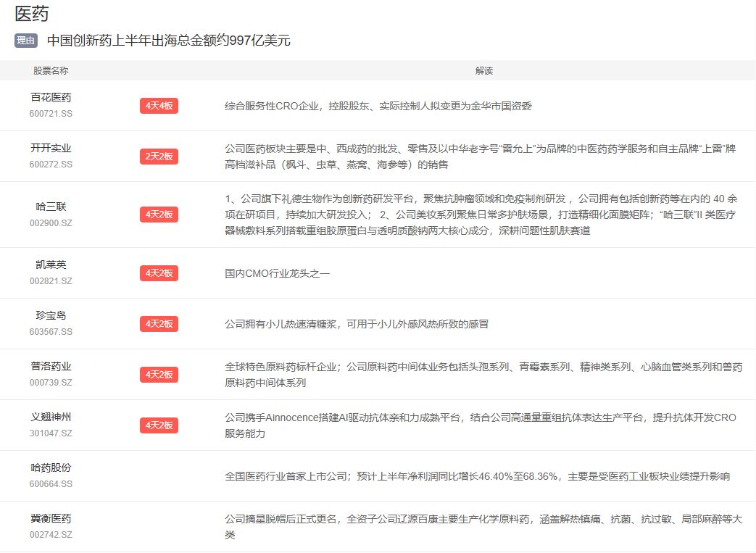This screenshot has height=553, width=756.
Task: Click the 解读 column header
Action: coord(484,71)
